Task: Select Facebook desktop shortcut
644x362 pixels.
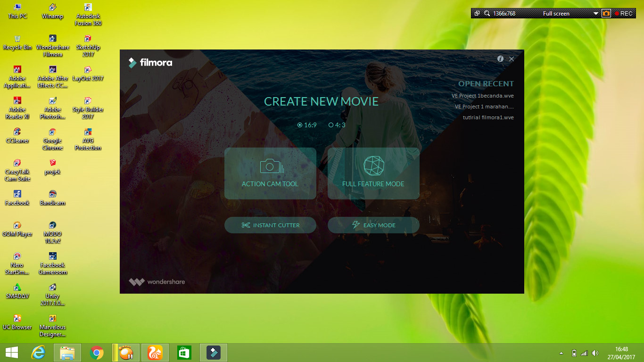Action: [17, 198]
